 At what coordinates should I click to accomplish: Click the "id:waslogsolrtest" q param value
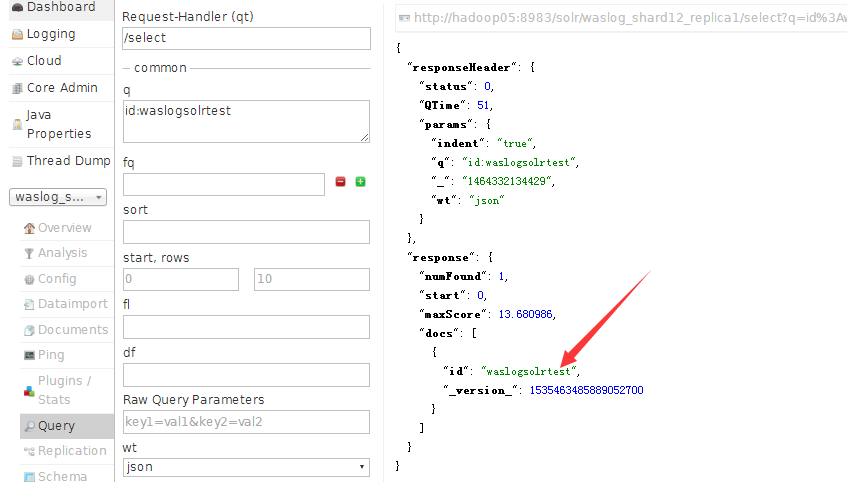[519, 163]
